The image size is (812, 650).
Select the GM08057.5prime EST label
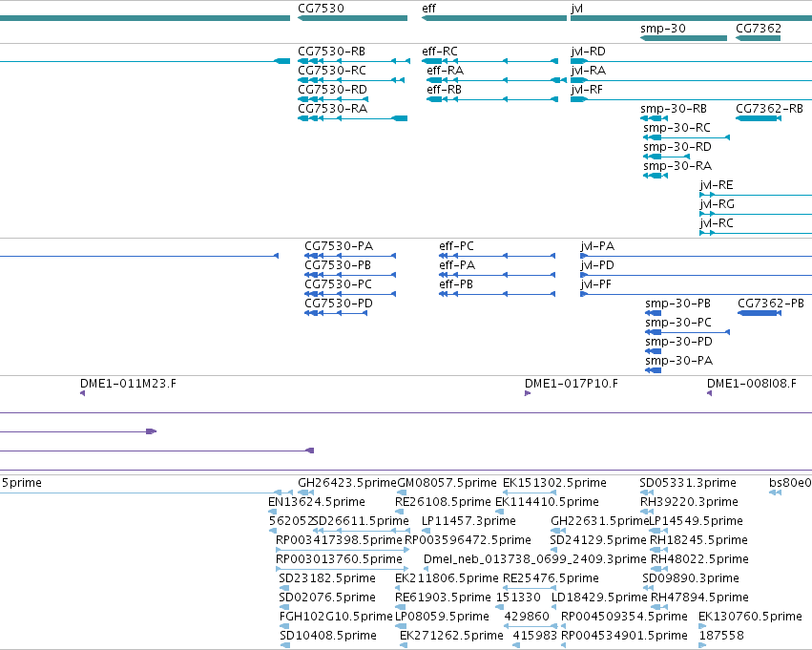(x=447, y=483)
